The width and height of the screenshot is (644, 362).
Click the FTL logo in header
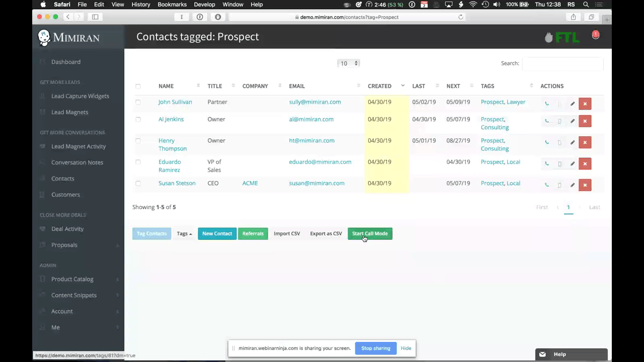(x=562, y=37)
